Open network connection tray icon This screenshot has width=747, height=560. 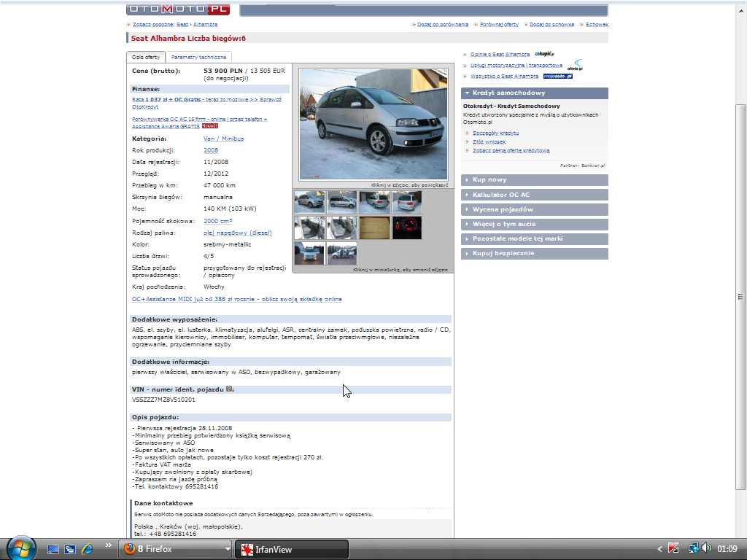(694, 549)
